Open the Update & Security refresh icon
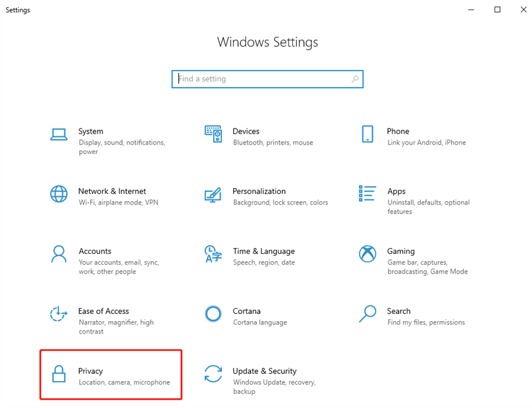 pos(213,374)
